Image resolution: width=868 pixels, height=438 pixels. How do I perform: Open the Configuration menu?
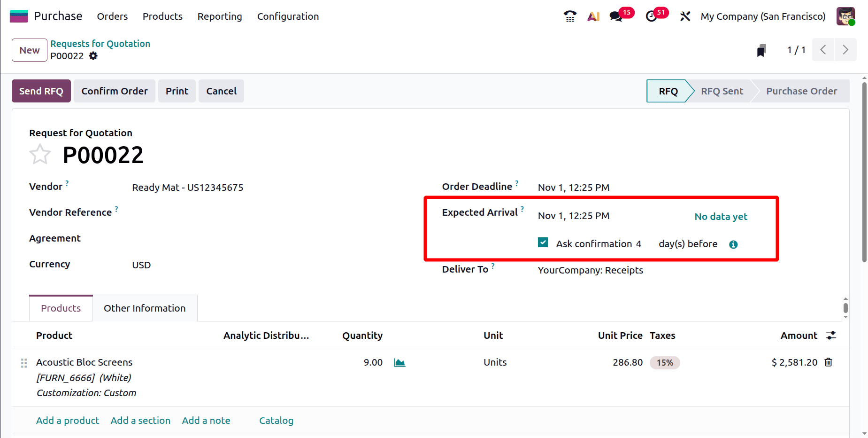288,16
